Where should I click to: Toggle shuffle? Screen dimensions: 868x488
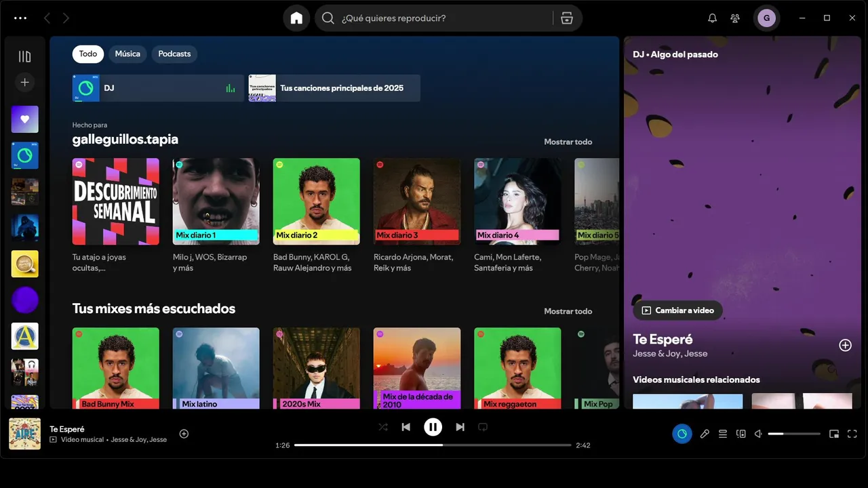[383, 427]
